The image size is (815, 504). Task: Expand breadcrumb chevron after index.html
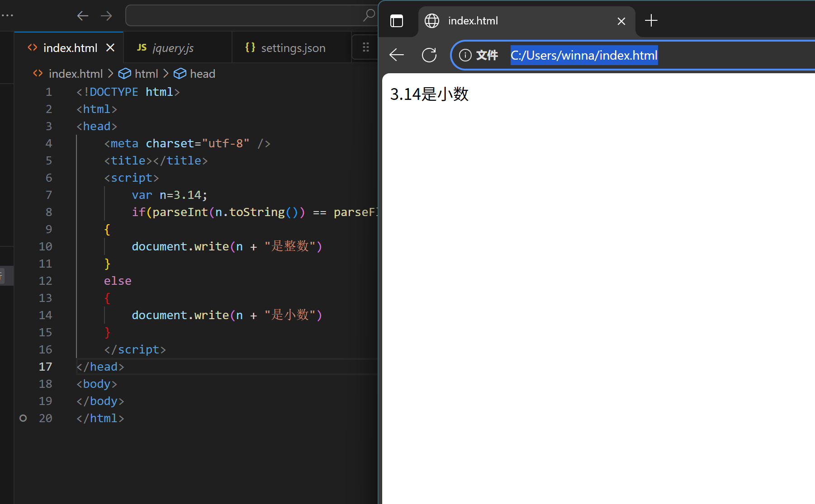click(111, 73)
